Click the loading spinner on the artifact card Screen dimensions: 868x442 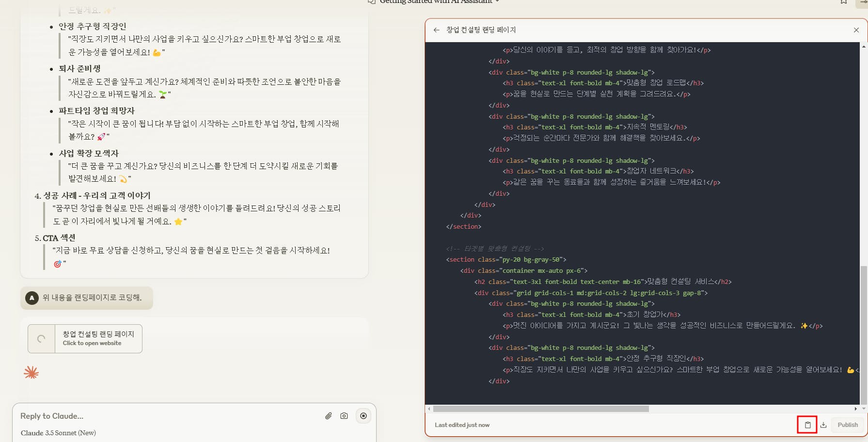point(41,339)
